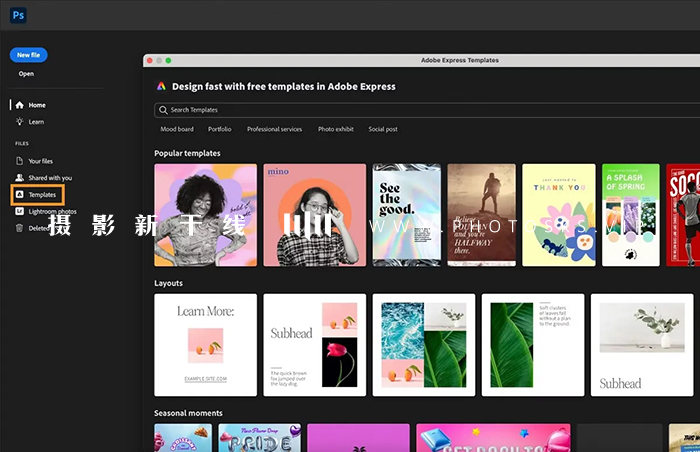Image resolution: width=700 pixels, height=452 pixels.
Task: Click the Shared with you person icon
Action: (x=19, y=178)
